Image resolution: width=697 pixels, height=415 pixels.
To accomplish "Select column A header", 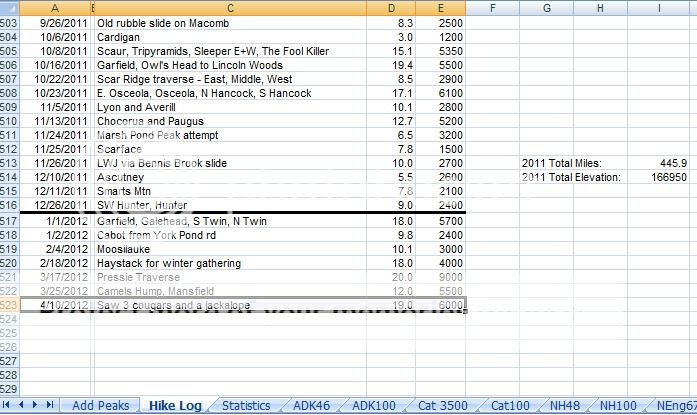I will point(55,8).
